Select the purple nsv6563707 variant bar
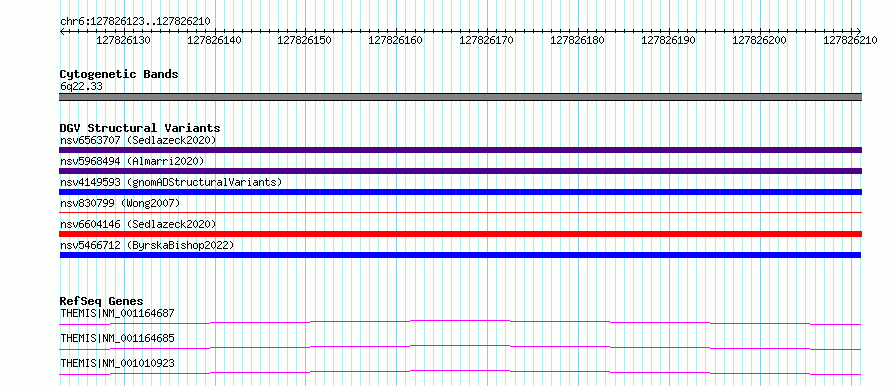The height and width of the screenshot is (386, 890). click(x=461, y=150)
